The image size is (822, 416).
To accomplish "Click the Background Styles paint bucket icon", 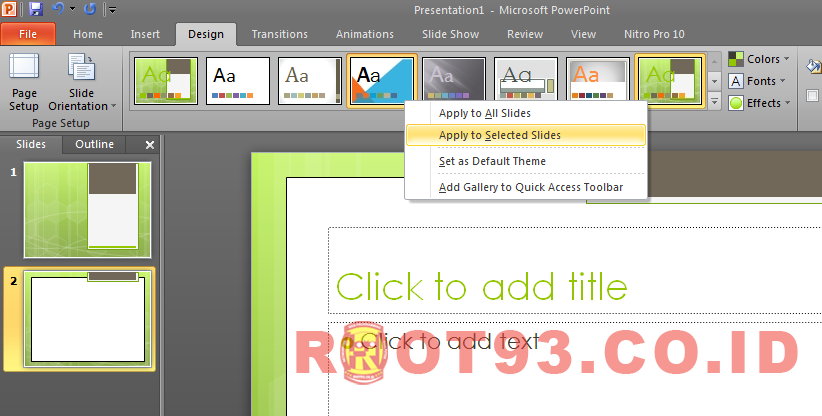I will (x=813, y=67).
